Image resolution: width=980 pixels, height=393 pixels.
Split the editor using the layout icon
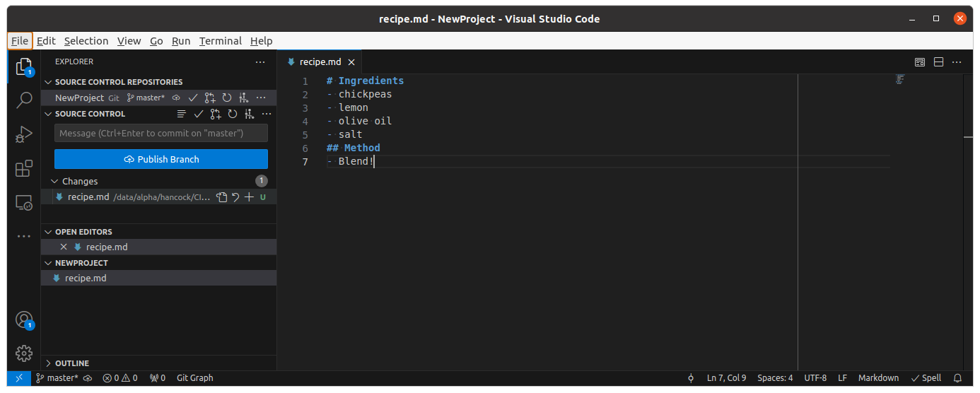click(x=939, y=62)
